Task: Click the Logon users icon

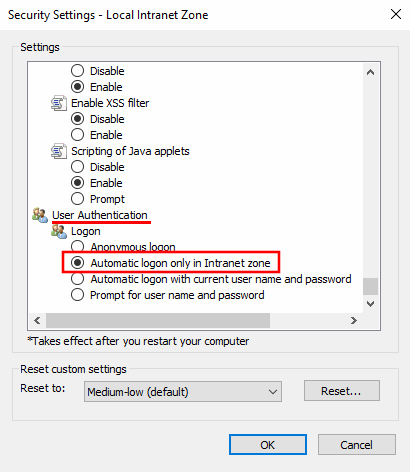Action: [x=59, y=231]
